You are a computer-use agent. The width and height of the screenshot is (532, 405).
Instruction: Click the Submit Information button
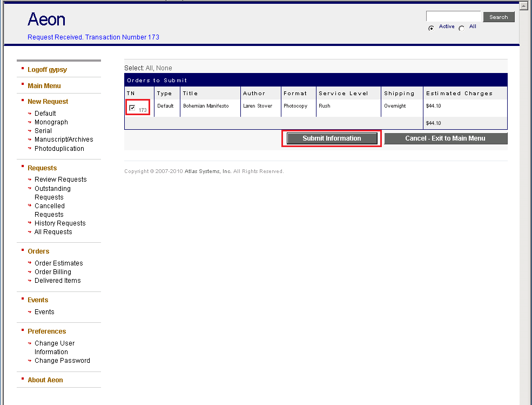331,138
